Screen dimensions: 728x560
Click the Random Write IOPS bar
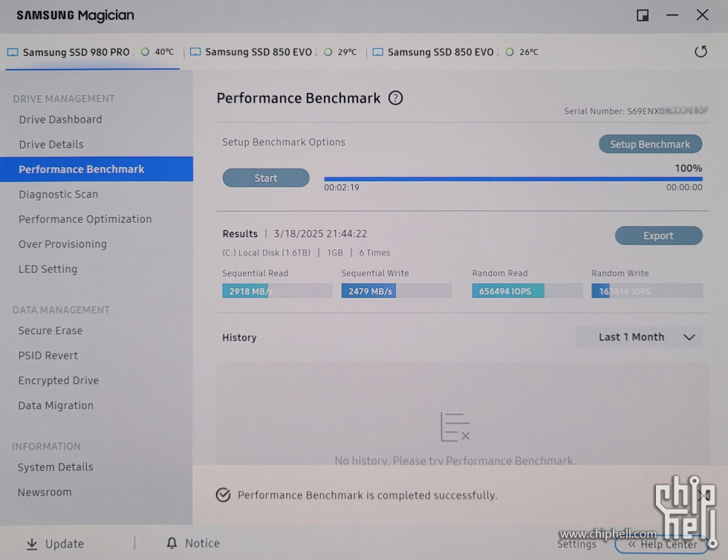pyautogui.click(x=647, y=291)
